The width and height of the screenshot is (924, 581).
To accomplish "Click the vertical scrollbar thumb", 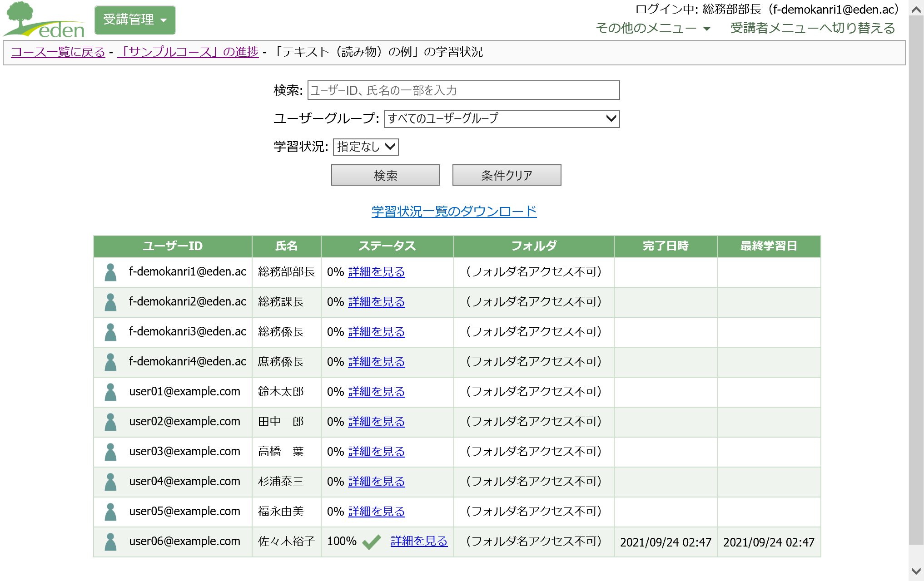I will (x=916, y=280).
